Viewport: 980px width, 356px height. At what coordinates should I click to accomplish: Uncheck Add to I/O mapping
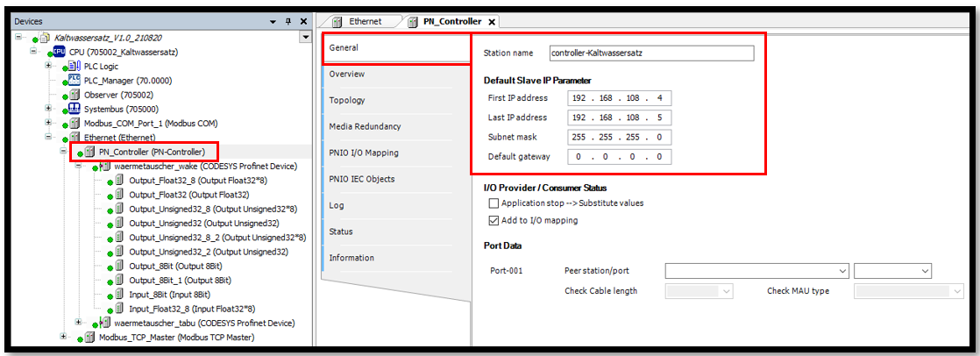(494, 220)
